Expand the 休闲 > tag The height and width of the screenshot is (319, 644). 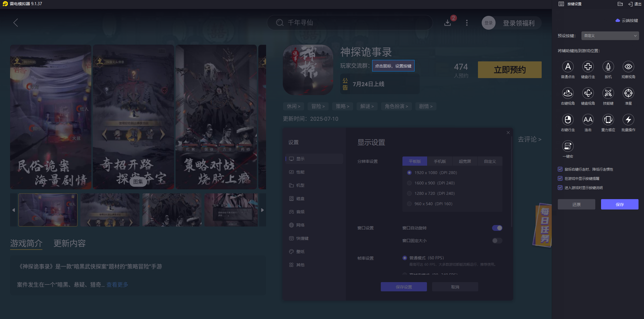tap(293, 106)
